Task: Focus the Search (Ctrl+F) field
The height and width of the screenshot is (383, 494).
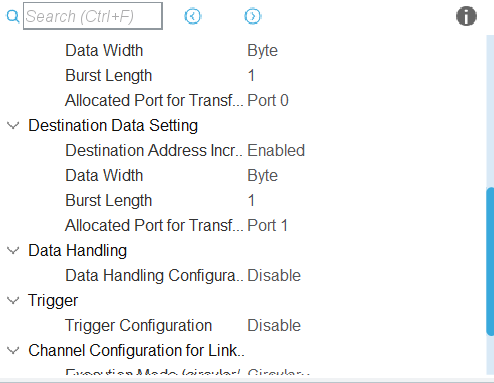Action: click(x=93, y=16)
